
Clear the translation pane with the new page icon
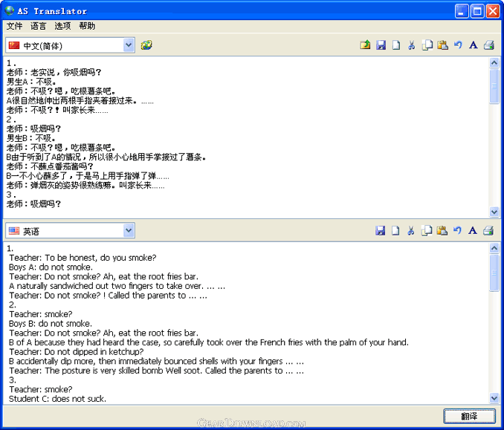click(x=395, y=230)
